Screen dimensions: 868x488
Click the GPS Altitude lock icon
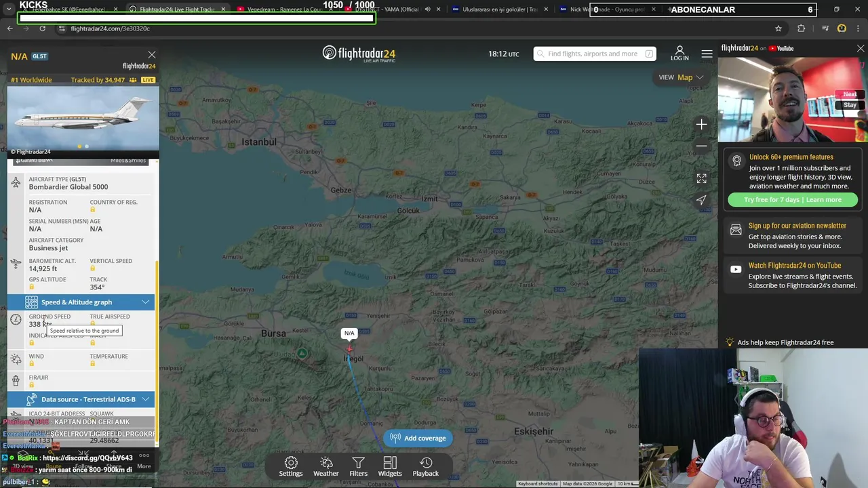(32, 287)
